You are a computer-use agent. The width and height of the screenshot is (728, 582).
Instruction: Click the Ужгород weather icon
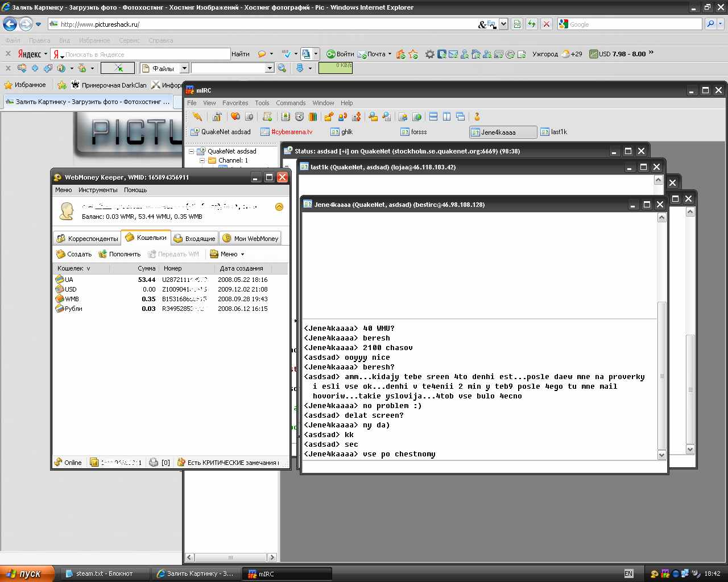565,54
